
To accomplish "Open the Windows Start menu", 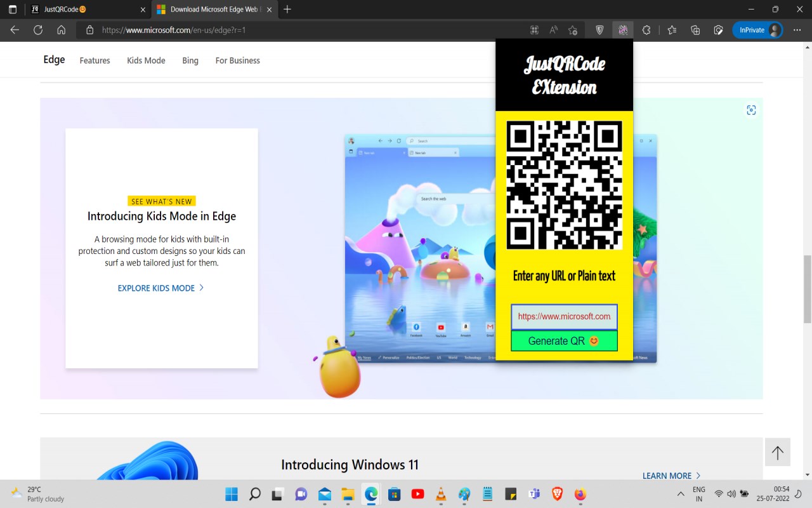I will pos(232,494).
